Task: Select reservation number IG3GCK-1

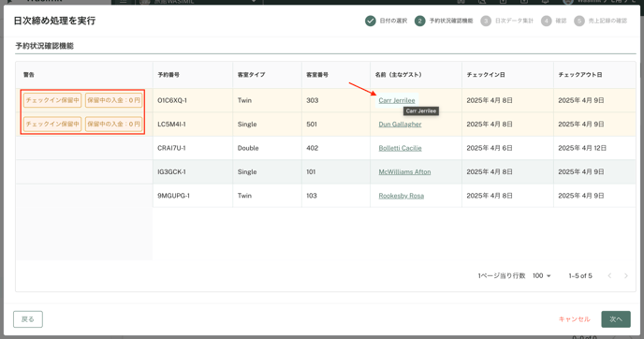Action: [x=171, y=171]
